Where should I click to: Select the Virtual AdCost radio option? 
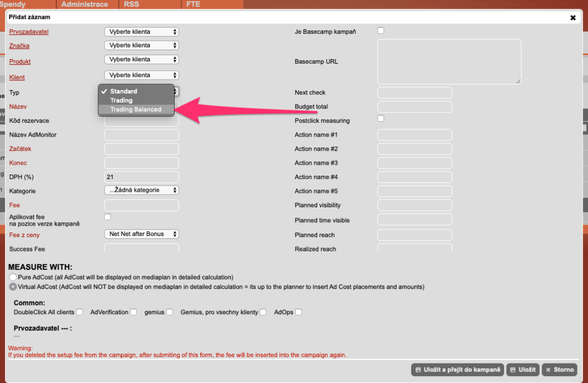coord(13,287)
